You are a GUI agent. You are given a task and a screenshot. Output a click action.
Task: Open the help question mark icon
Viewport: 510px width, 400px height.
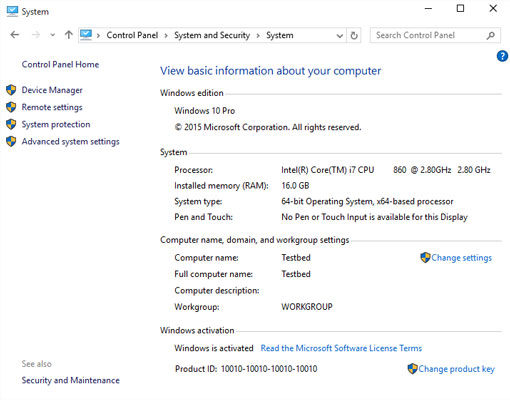point(502,56)
